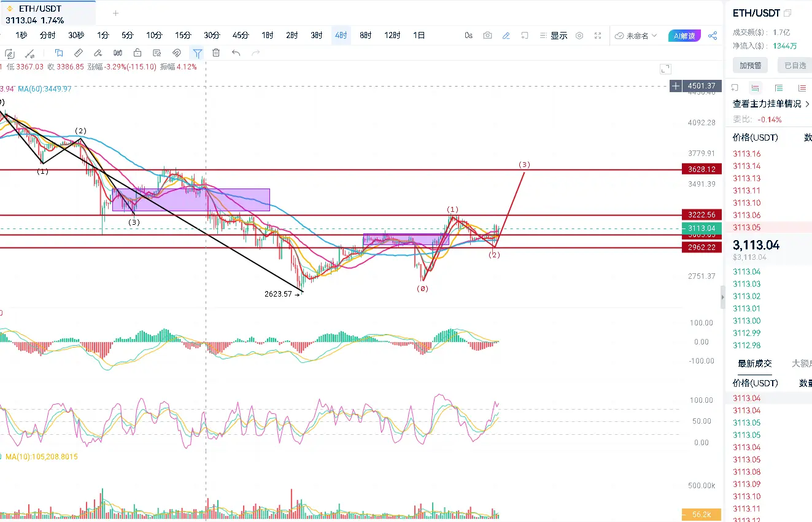Select the ruler measurement tool

point(79,53)
